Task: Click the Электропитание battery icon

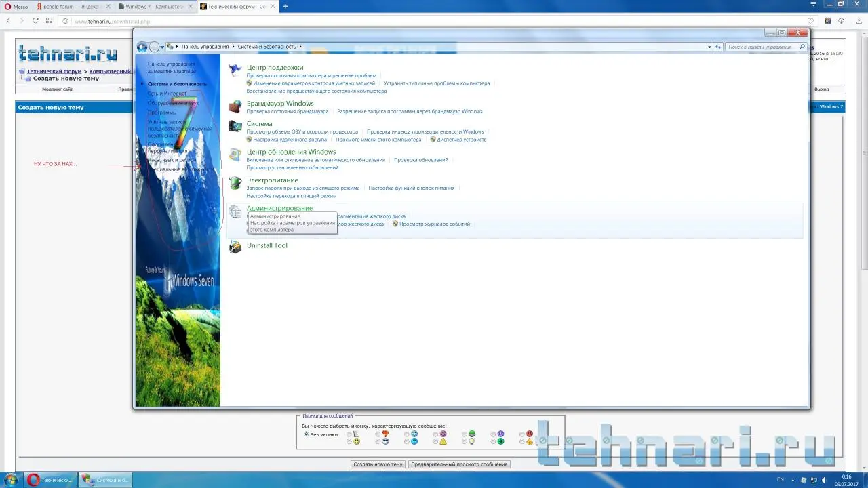Action: pos(235,183)
